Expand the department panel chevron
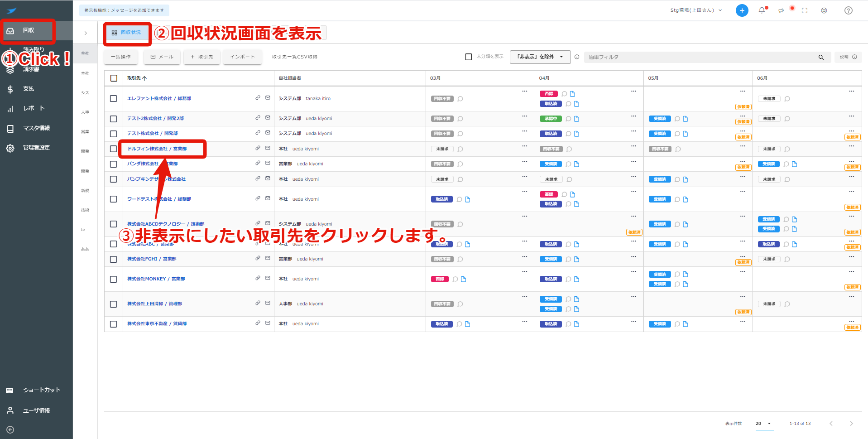 tap(86, 33)
